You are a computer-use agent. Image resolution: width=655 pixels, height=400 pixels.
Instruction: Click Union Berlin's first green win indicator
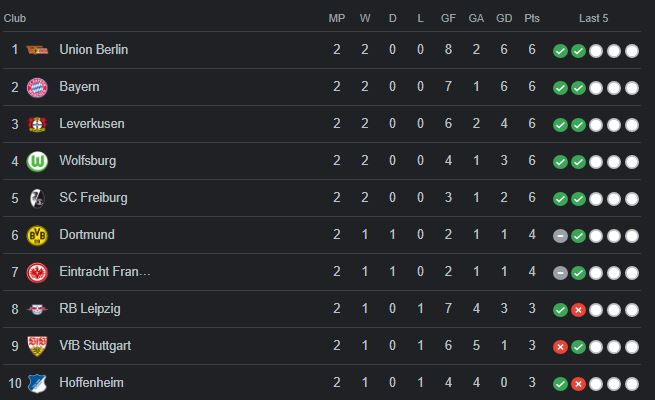tap(560, 51)
